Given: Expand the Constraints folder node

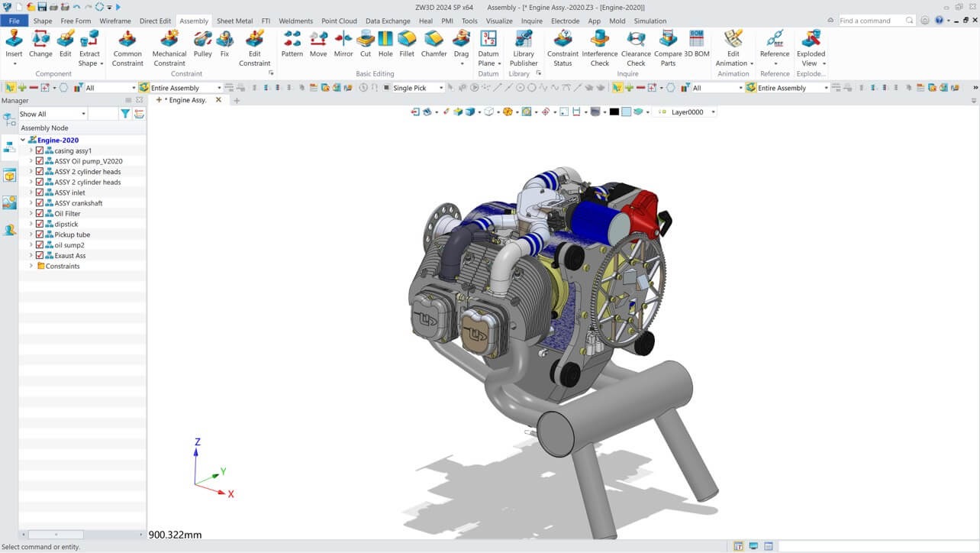Looking at the screenshot, I should (31, 266).
